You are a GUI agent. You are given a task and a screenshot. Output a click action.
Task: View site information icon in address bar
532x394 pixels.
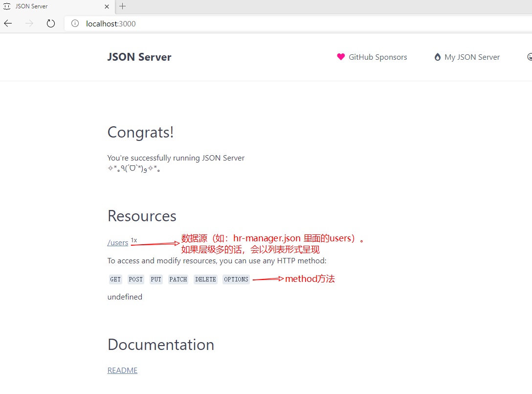[x=75, y=23]
